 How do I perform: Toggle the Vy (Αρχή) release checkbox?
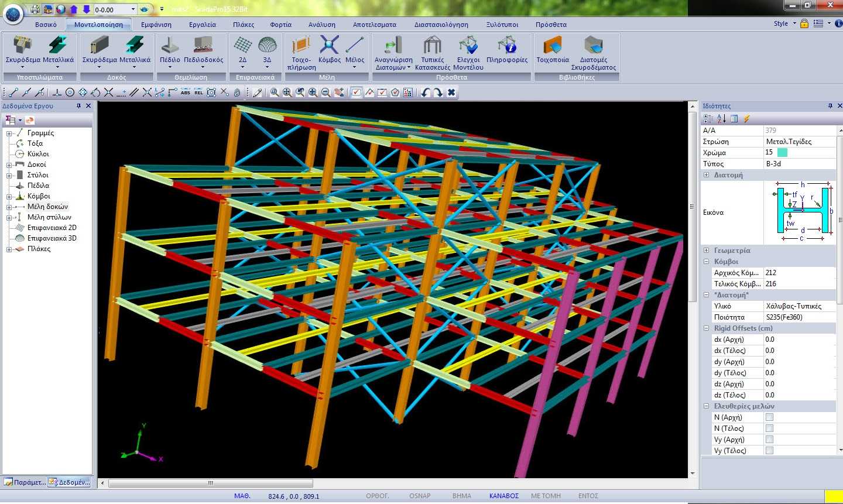[769, 440]
